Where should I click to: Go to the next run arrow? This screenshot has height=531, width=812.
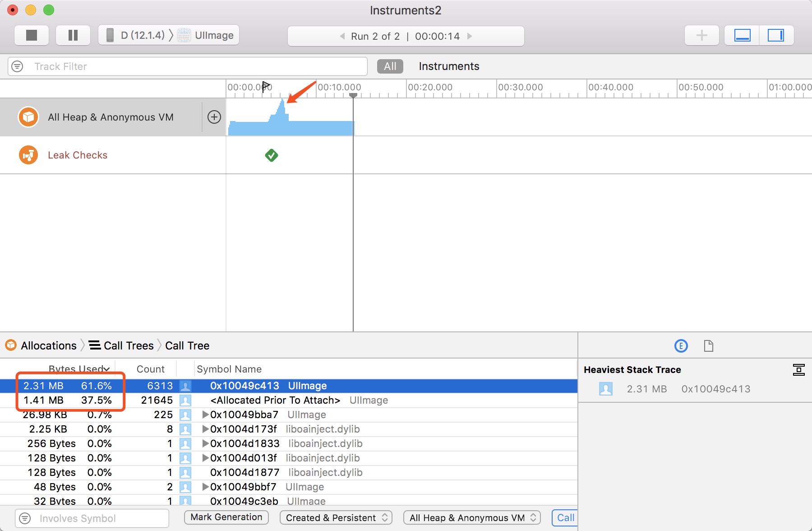tap(470, 36)
